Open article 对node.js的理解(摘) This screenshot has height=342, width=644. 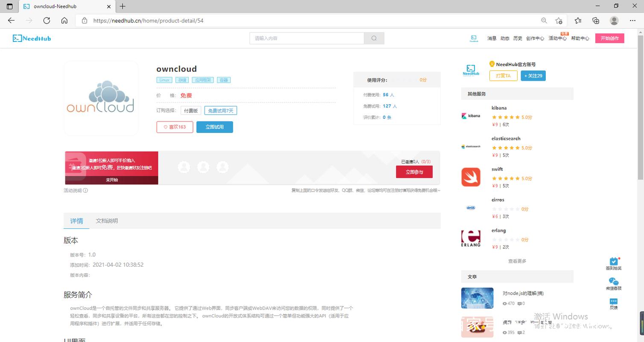[523, 293]
